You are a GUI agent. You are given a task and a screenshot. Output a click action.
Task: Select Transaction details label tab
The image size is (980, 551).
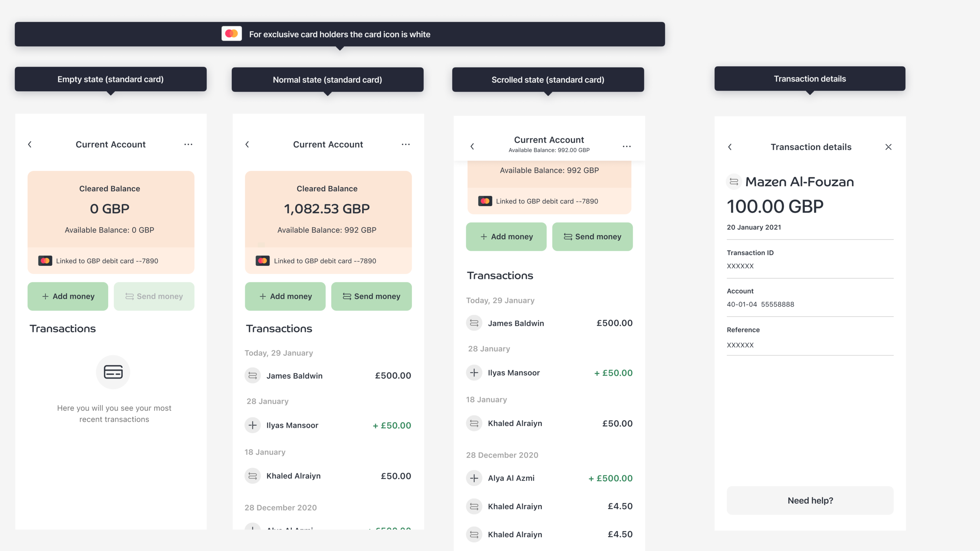[x=809, y=79]
